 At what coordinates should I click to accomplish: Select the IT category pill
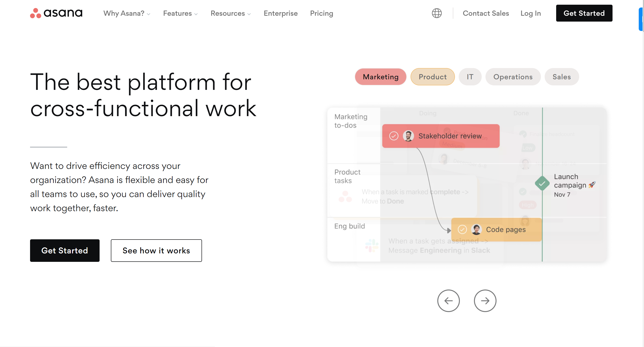tap(470, 77)
